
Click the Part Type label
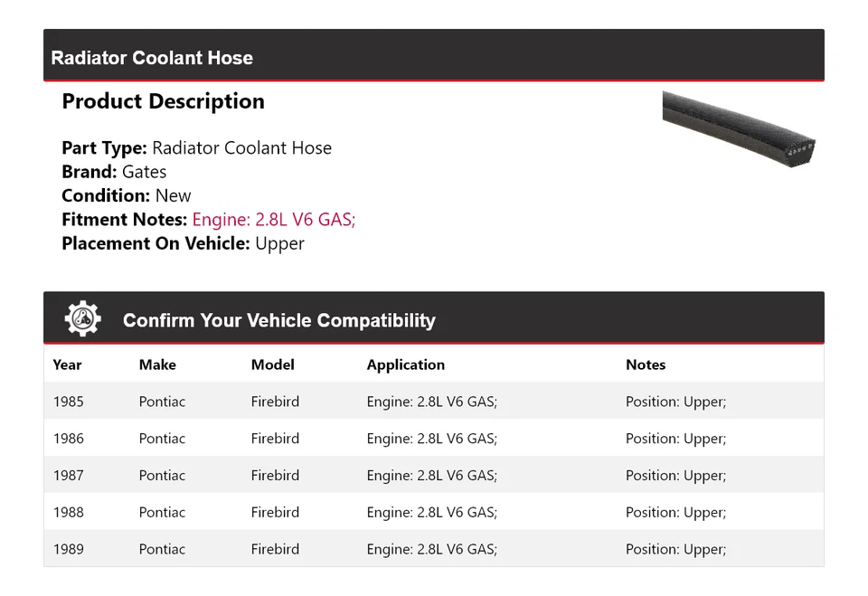104,148
